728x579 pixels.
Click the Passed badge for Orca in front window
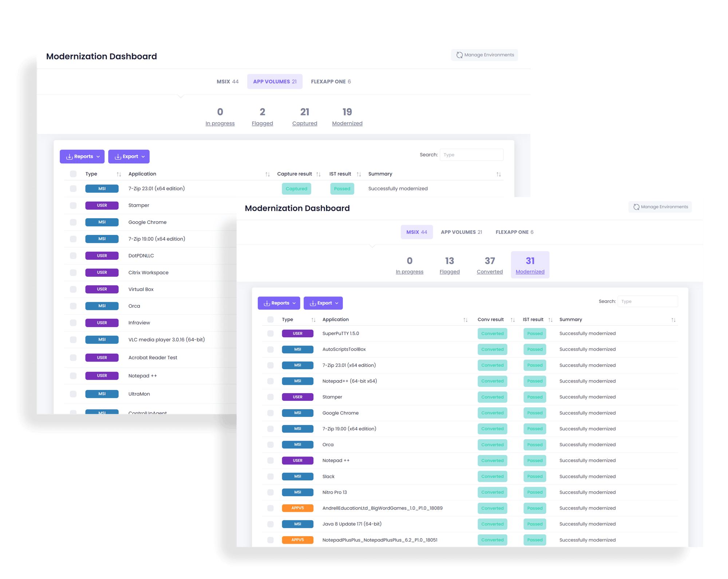535,444
